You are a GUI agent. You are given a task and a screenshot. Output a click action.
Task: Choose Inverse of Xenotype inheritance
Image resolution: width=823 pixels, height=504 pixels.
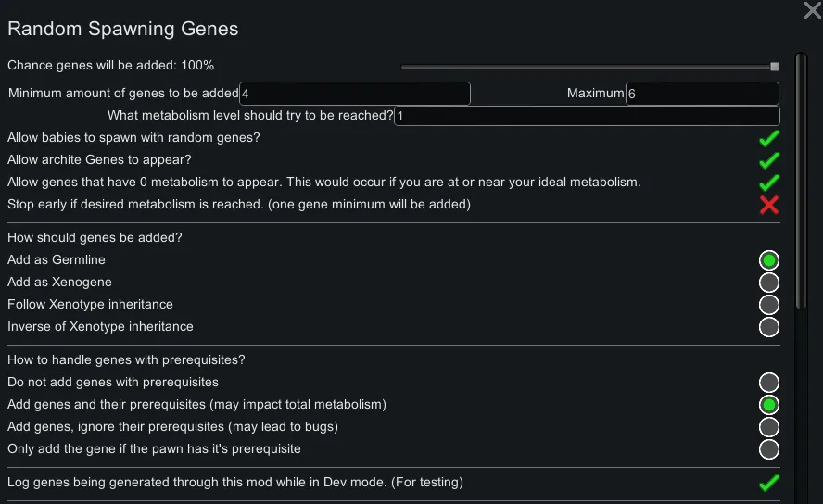pos(768,327)
